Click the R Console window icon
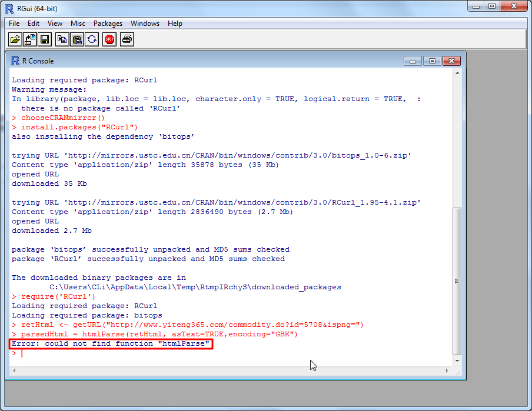Screen dimensions: 532x411 (14, 61)
